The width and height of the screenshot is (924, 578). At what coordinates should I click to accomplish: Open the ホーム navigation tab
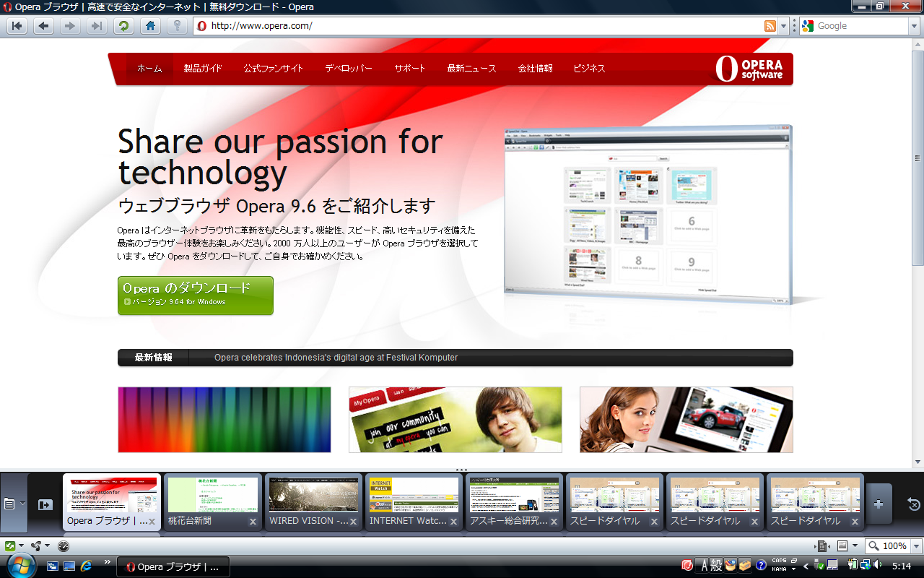[149, 69]
